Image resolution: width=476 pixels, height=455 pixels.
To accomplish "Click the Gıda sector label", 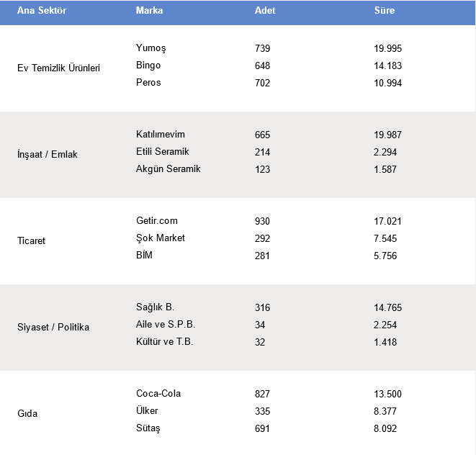I will point(27,414).
